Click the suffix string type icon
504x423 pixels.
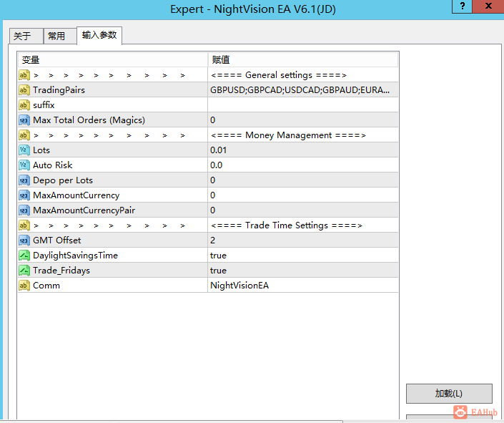(x=24, y=105)
